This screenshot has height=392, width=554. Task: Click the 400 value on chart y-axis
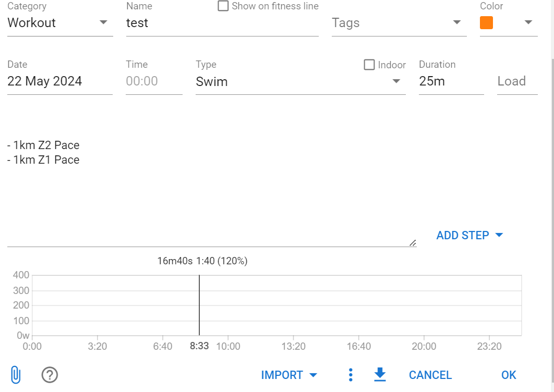[21, 275]
